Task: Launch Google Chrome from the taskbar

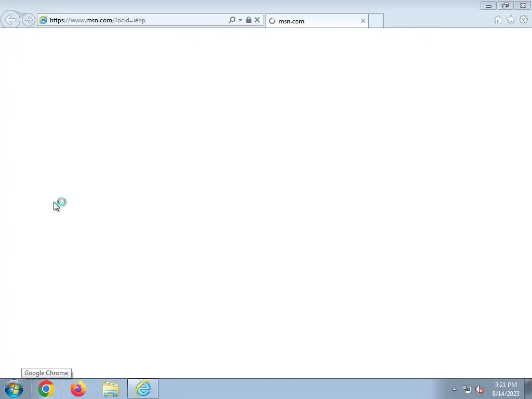Action: coord(46,389)
